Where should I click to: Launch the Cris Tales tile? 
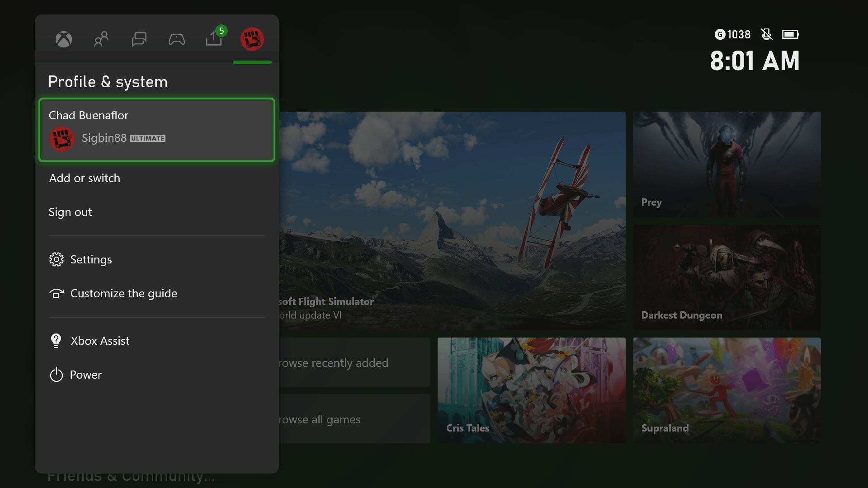point(531,390)
